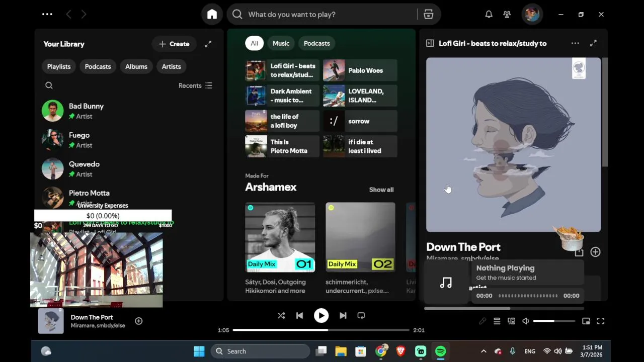This screenshot has width=644, height=362.
Task: Go back with the left arrow
Action: [x=68, y=14]
